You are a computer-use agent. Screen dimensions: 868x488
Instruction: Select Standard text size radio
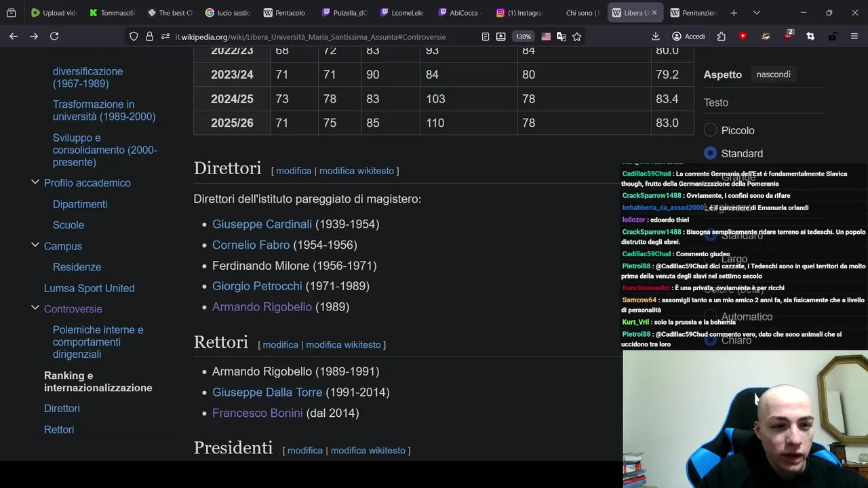tap(710, 153)
